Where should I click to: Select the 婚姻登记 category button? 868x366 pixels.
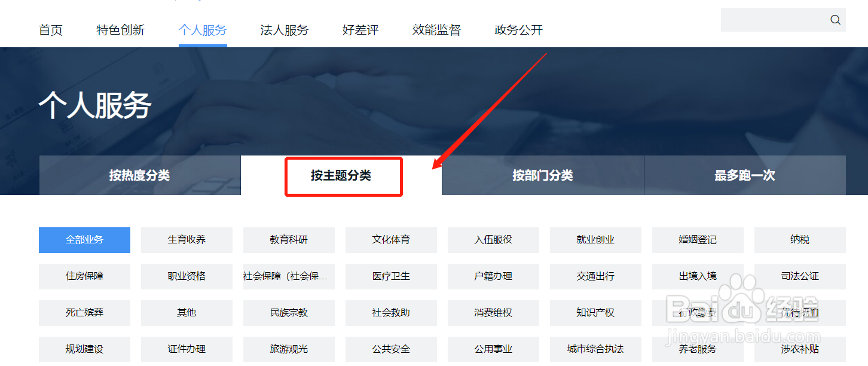click(698, 240)
